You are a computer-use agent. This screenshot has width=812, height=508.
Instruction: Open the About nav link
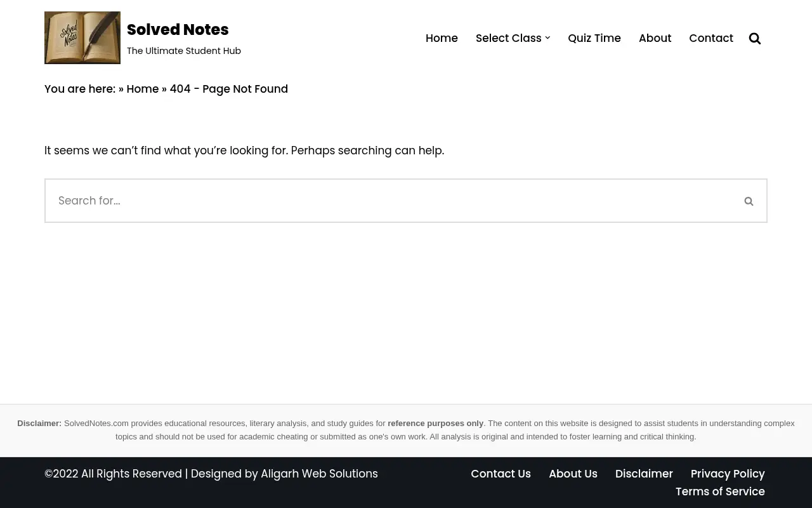[x=655, y=38]
